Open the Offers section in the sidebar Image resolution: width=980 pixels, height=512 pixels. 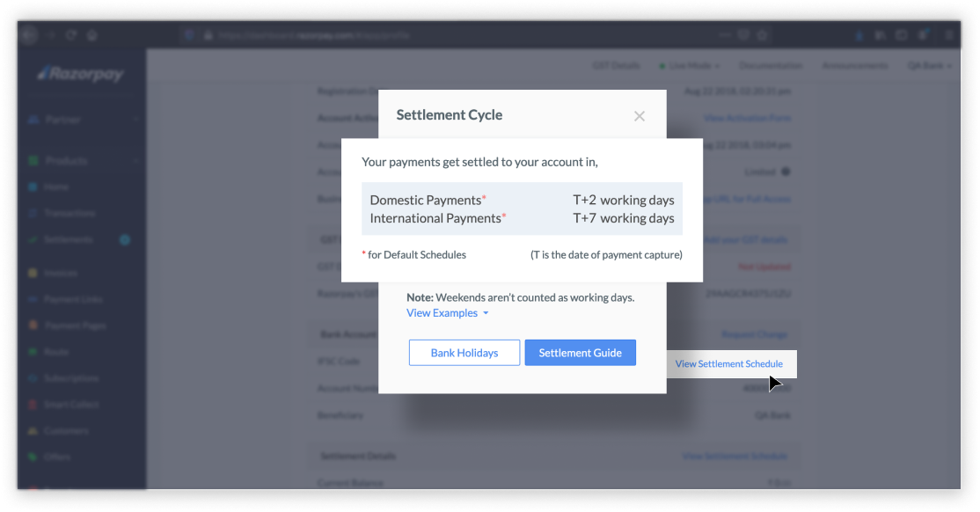[x=57, y=457]
